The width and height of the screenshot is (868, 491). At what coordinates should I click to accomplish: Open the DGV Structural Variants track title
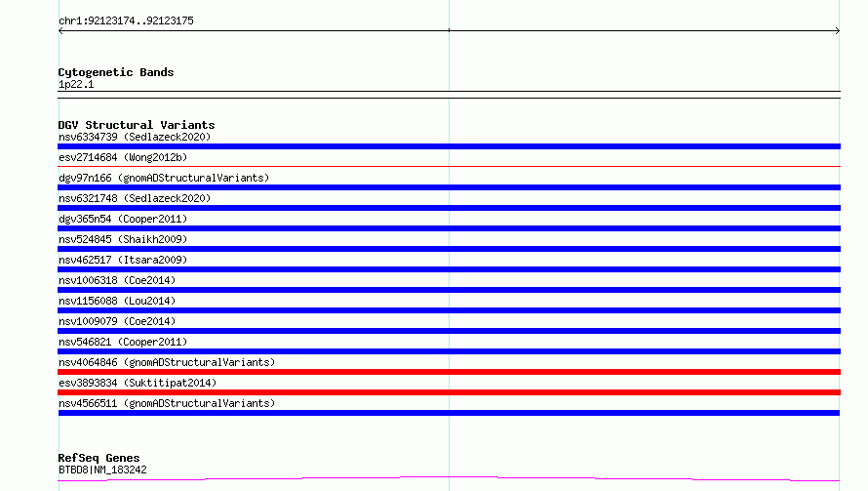pyautogui.click(x=137, y=125)
